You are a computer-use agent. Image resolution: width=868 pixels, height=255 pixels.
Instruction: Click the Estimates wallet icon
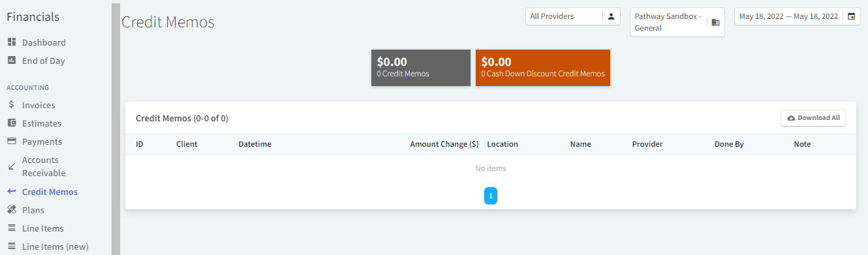(x=11, y=123)
